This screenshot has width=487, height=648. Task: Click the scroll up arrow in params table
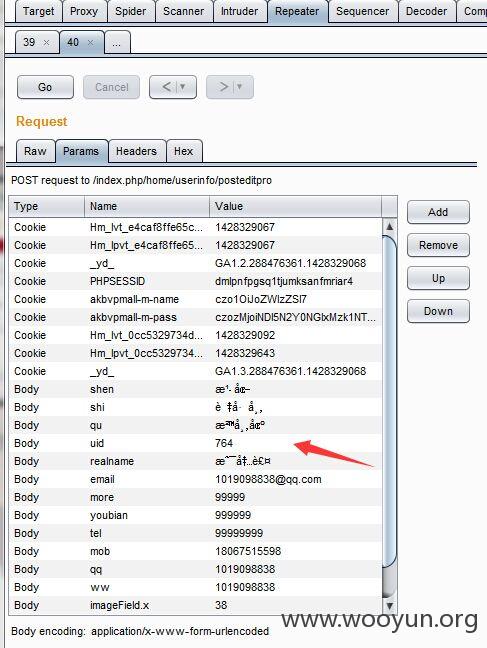tap(389, 226)
